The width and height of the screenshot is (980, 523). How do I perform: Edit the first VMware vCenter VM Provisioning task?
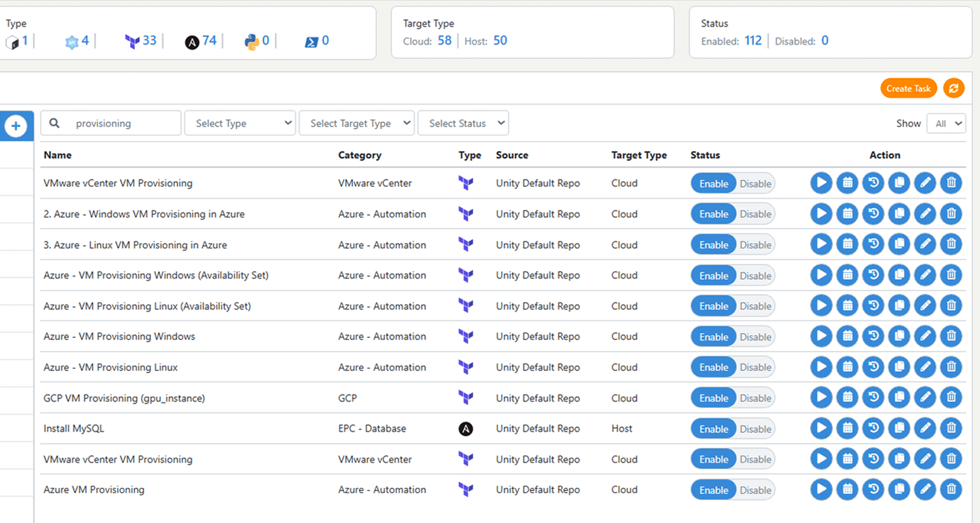925,182
